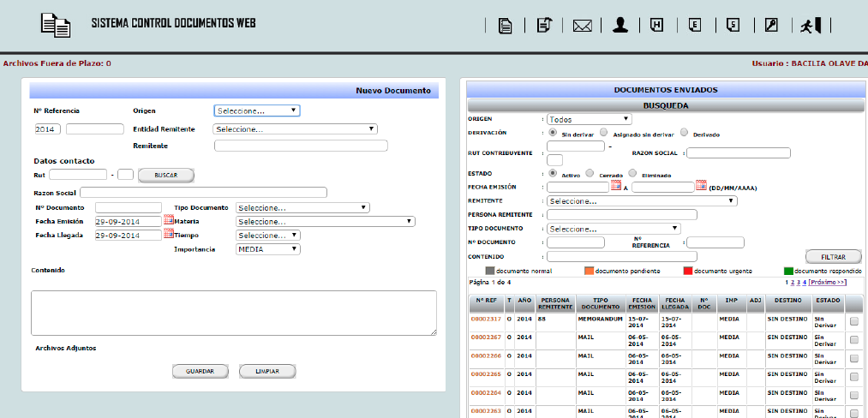
Task: Open Tipo Documento dropdown in search panel
Action: pyautogui.click(x=614, y=229)
